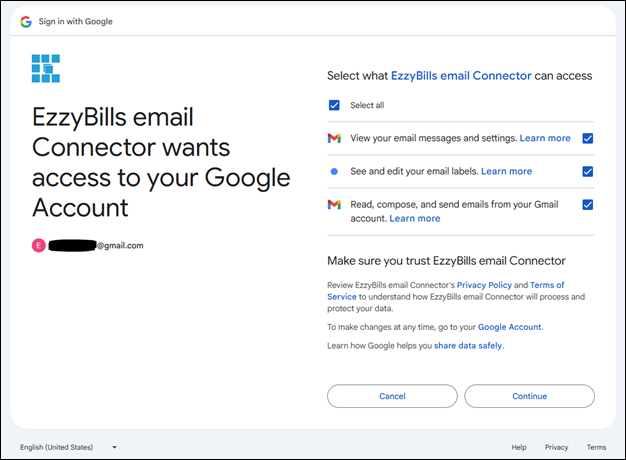Click the Sign in with Google text
The height and width of the screenshot is (460, 626).
click(x=75, y=22)
